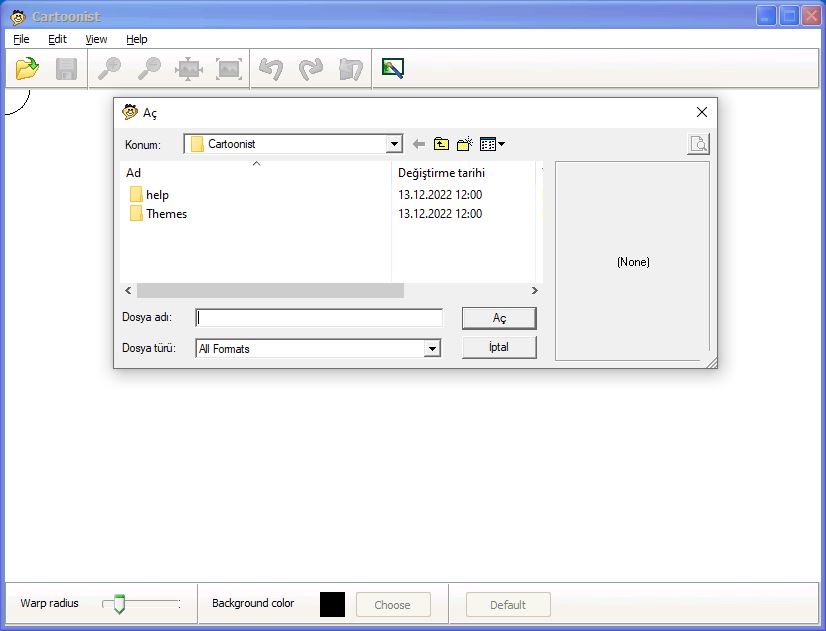Click the Themes folder icon
Screen dimensions: 826x631
(x=136, y=213)
